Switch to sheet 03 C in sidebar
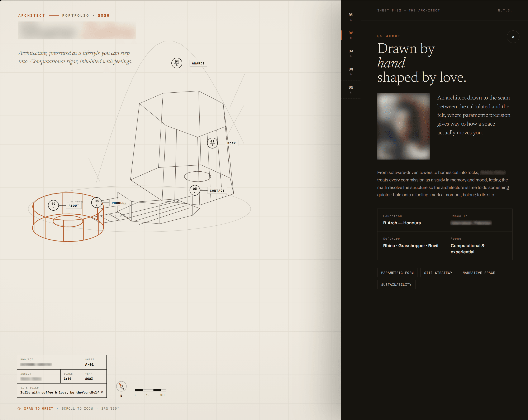This screenshot has height=420, width=528. click(x=351, y=53)
